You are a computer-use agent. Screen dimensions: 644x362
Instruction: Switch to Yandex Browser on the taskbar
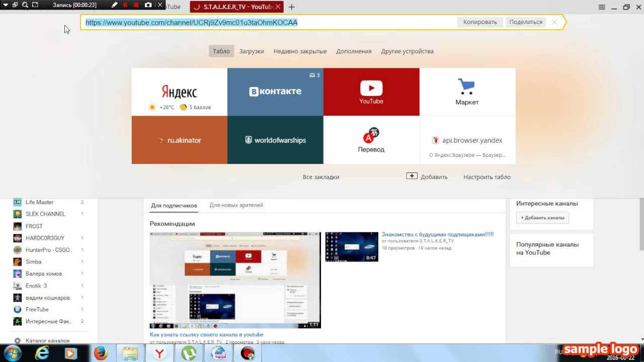[159, 353]
